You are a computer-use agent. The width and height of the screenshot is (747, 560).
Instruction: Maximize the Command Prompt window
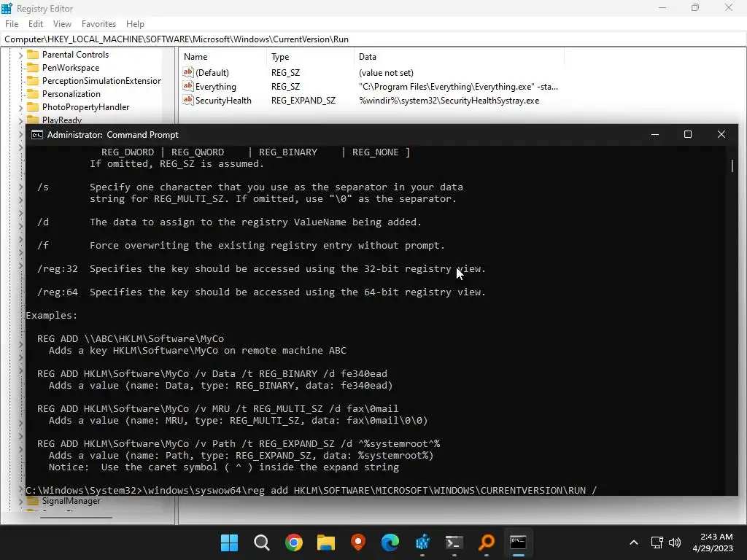coord(688,135)
